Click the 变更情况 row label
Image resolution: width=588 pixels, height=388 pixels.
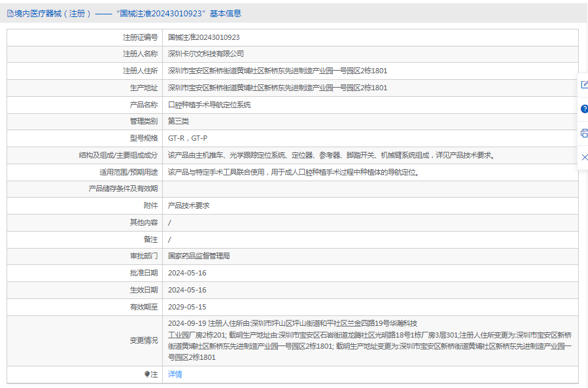(144, 340)
